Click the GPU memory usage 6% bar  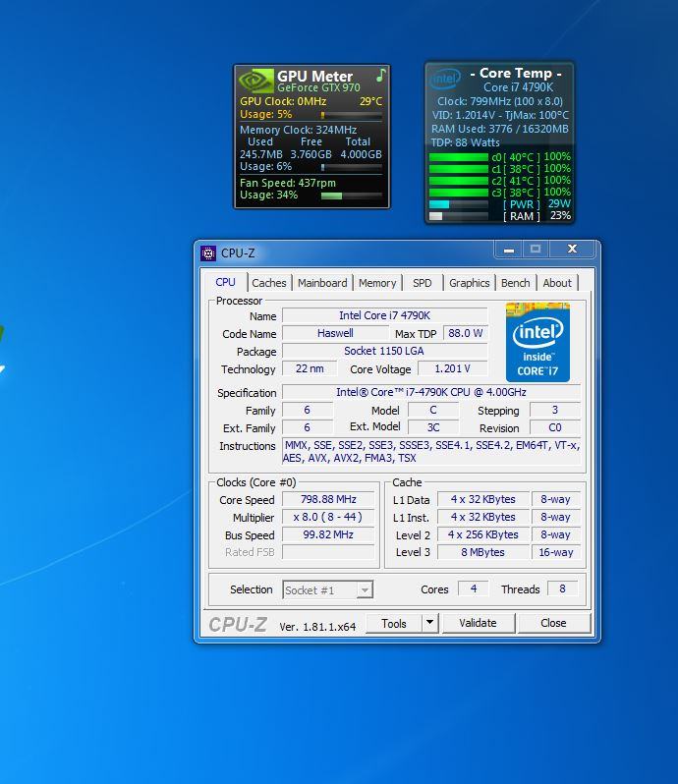point(352,167)
